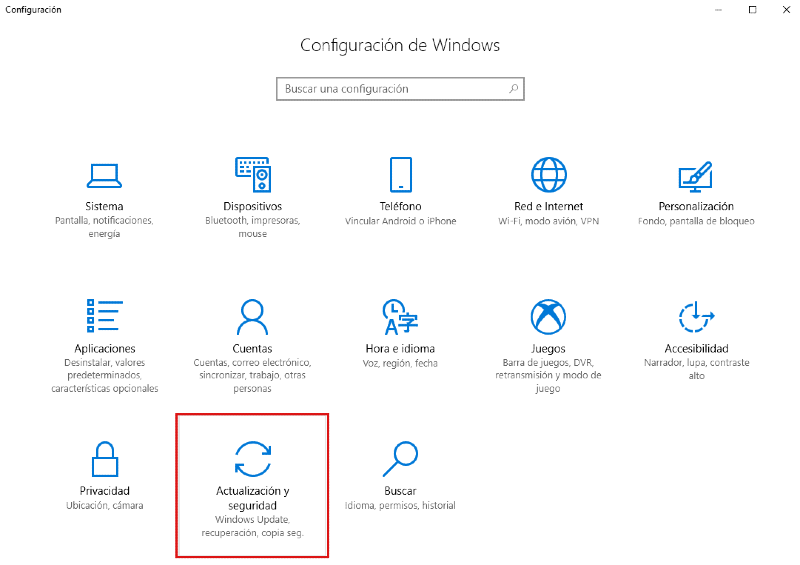This screenshot has width=800, height=565.
Task: Click the 'Cuentas' label
Action: tap(253, 349)
